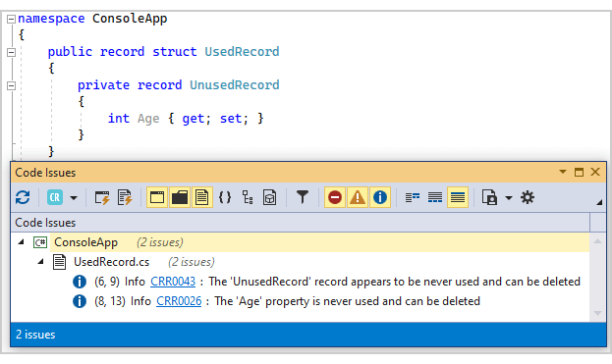Click the scrollbar down arrow in issues list

[597, 313]
